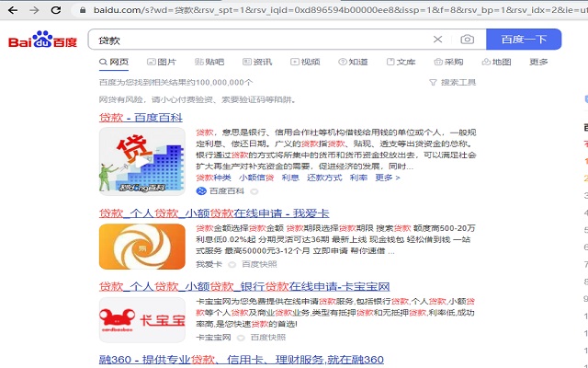Click the 百度一下 search button

click(x=524, y=39)
